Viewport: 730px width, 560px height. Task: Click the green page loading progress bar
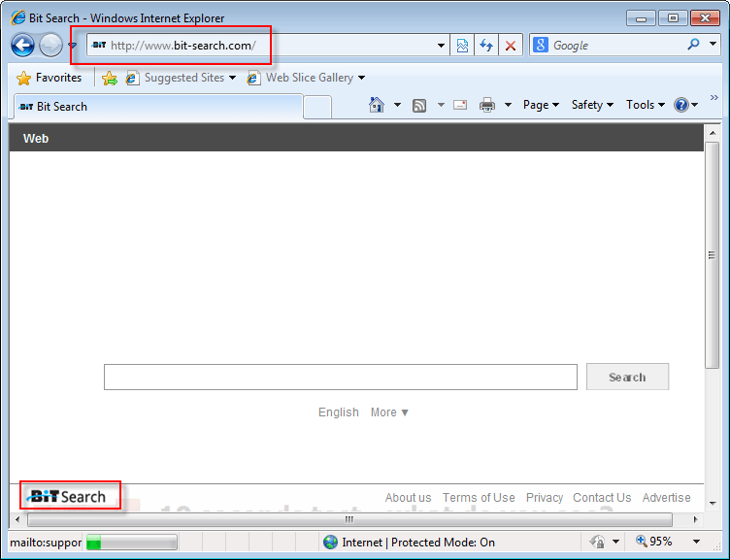[132, 543]
